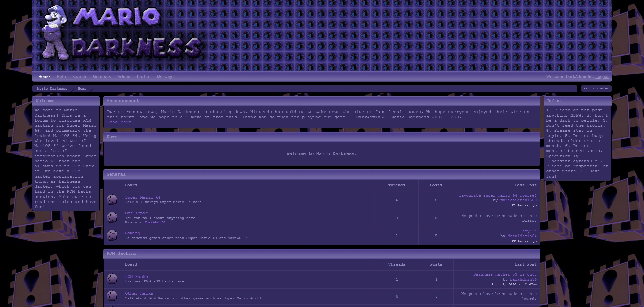This screenshot has width=644, height=307.
Task: Click the Mario Darkness logo banner
Action: coord(122,33)
